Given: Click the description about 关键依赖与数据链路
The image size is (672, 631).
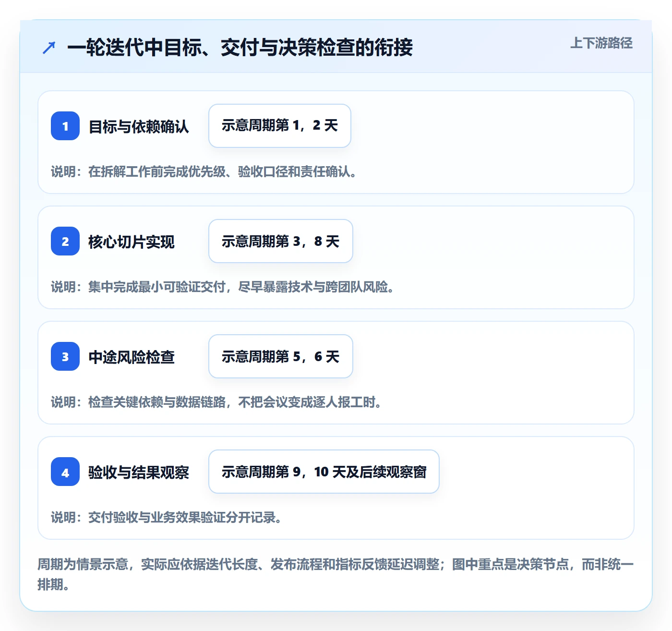Looking at the screenshot, I should [217, 402].
